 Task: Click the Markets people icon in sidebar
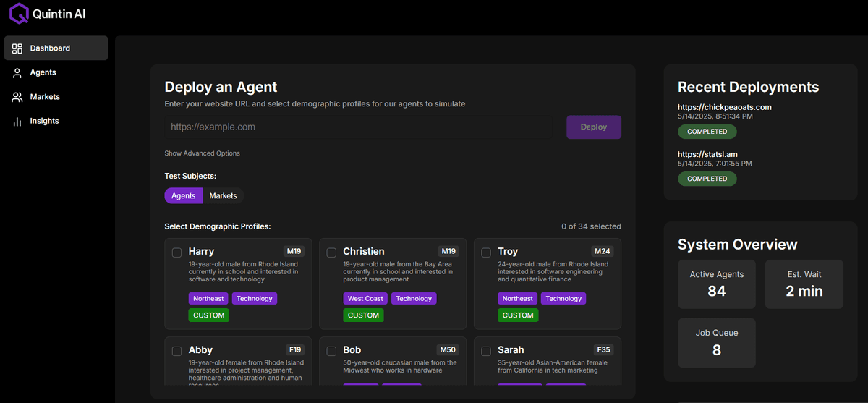[17, 97]
